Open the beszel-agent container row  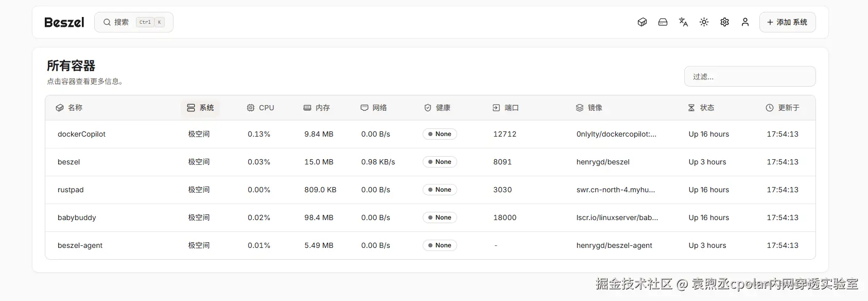coord(430,245)
